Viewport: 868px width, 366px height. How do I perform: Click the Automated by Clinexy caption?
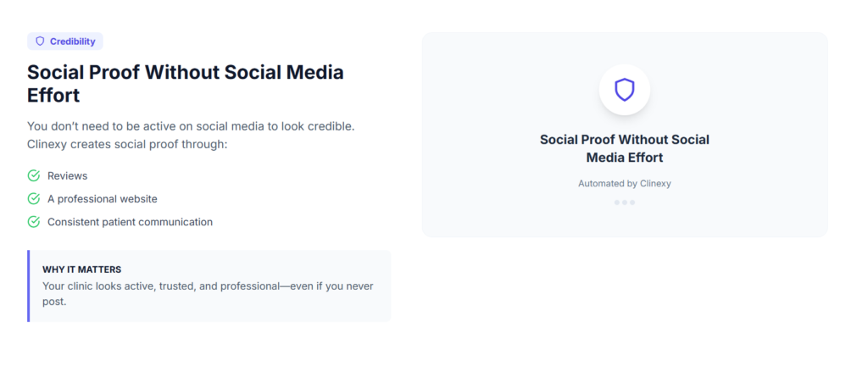click(x=625, y=183)
